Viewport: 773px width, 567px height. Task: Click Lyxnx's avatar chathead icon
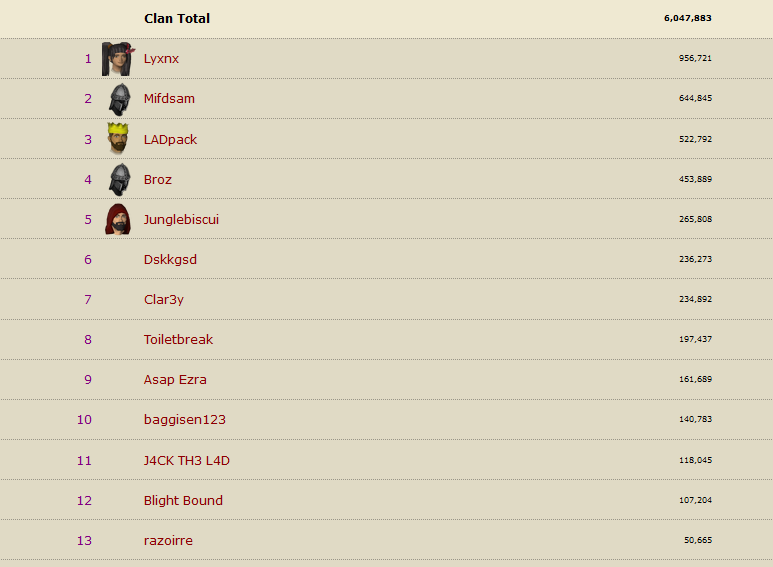118,59
